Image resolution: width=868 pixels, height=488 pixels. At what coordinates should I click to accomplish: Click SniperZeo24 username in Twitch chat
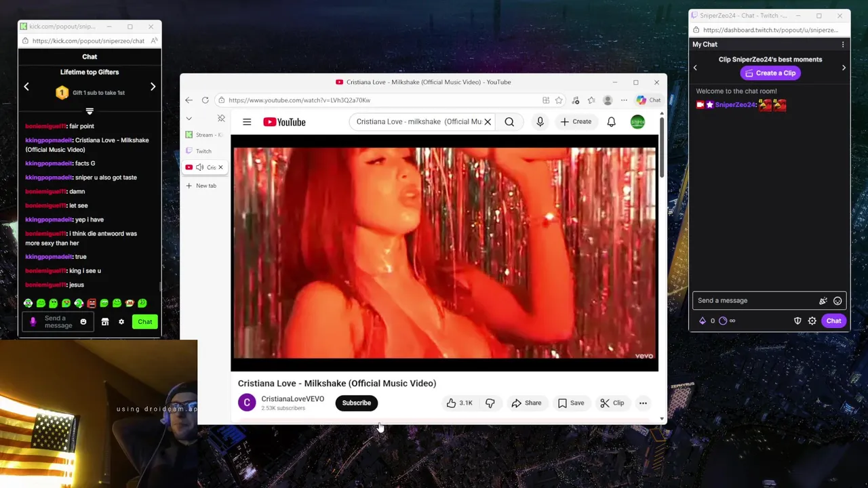click(735, 104)
